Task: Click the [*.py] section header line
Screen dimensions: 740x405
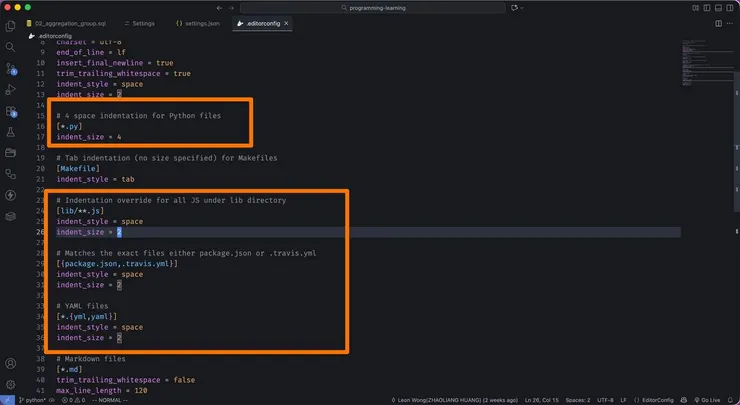Action: 69,126
